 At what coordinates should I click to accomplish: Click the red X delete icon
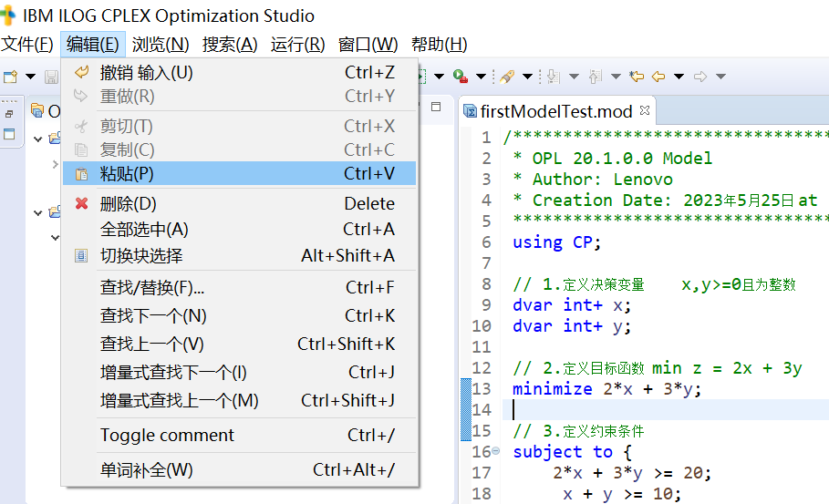tap(81, 203)
